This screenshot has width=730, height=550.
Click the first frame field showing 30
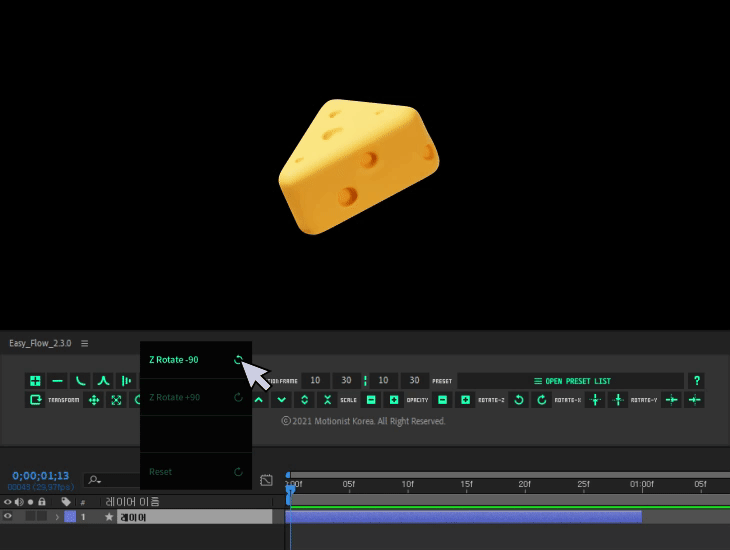pos(346,380)
